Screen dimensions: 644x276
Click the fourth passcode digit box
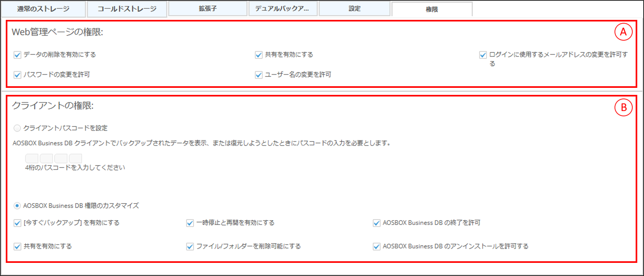coord(75,158)
